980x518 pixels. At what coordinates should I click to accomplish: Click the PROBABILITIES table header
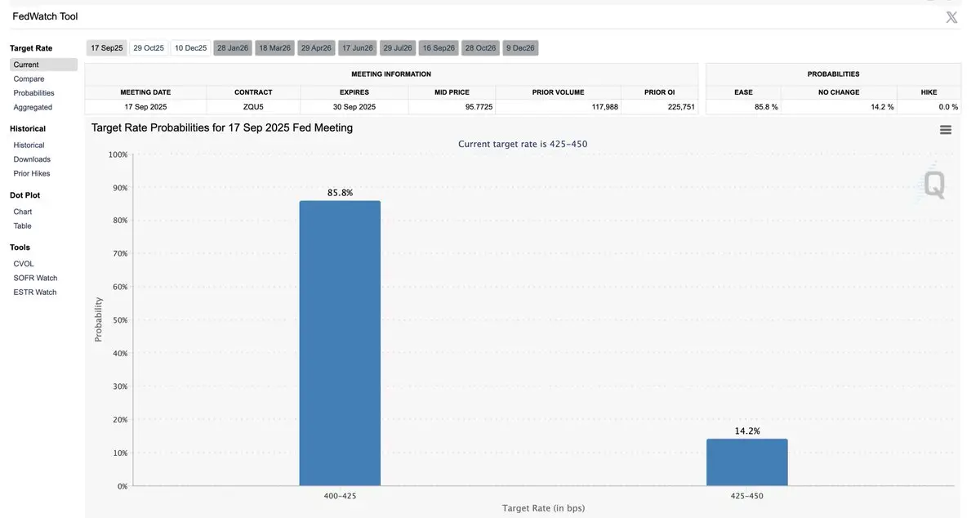pyautogui.click(x=834, y=74)
